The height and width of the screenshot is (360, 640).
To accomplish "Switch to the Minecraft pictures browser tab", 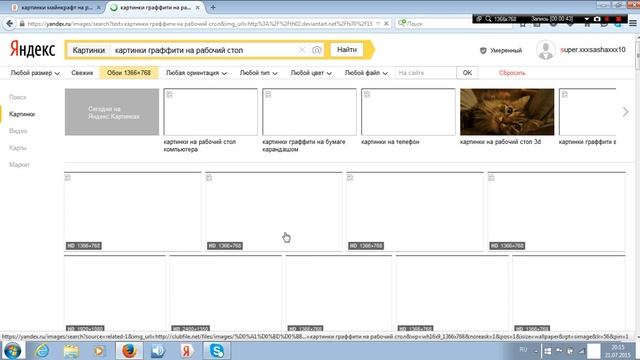I will [x=57, y=7].
